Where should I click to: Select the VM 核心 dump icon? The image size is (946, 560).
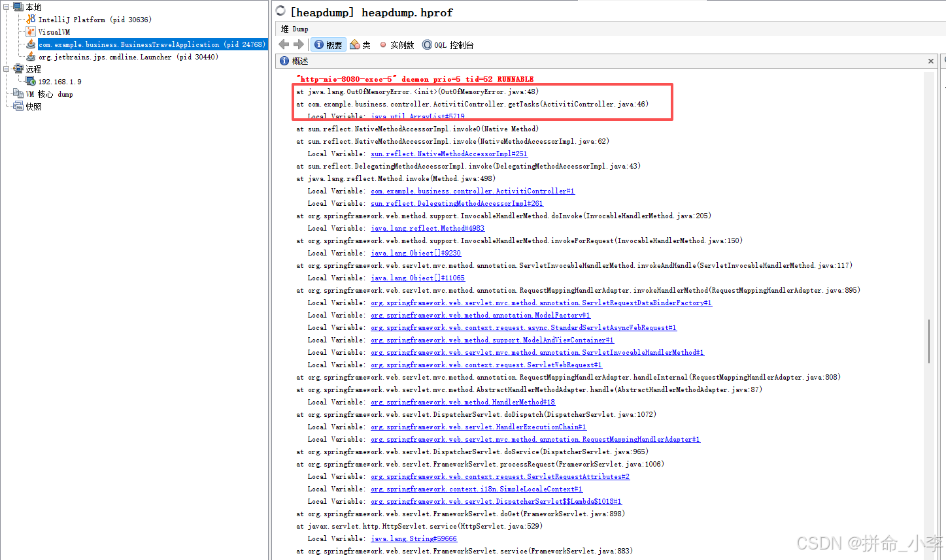tap(18, 93)
